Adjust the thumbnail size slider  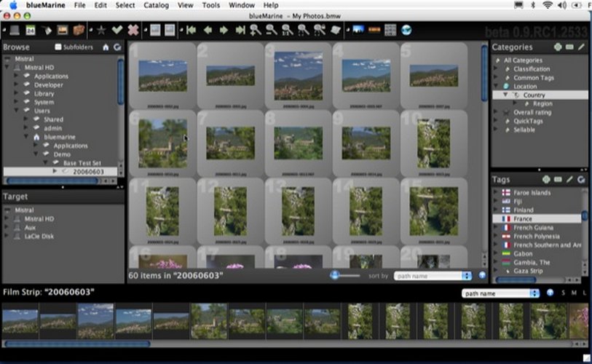coord(335,275)
